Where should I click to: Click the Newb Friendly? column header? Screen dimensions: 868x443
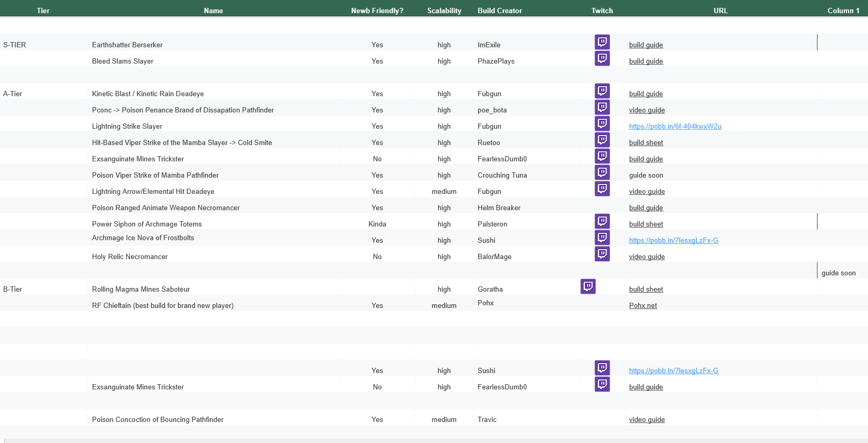tap(377, 11)
